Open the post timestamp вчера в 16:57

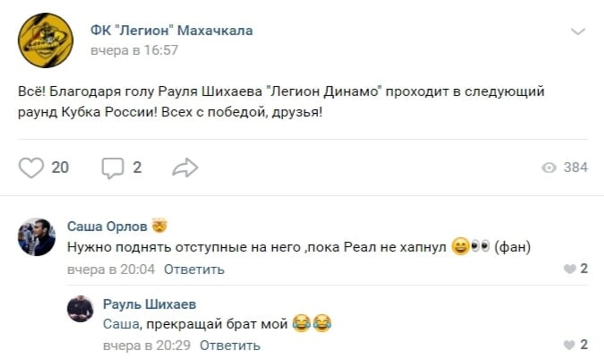click(134, 50)
